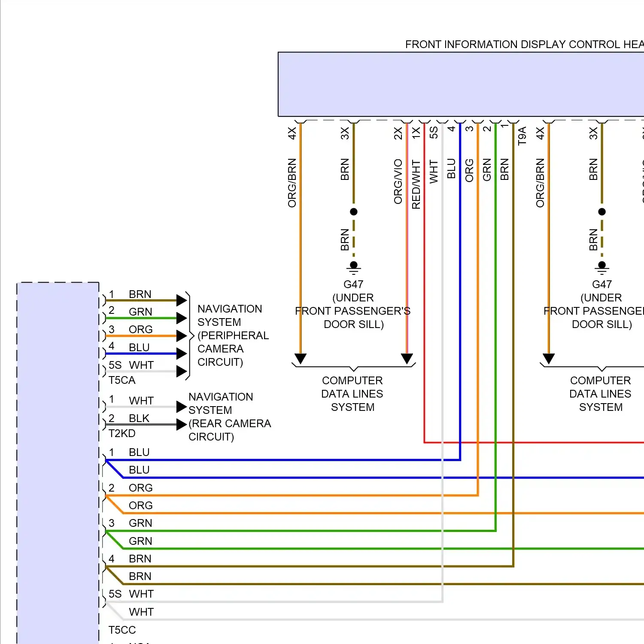Select the 1X pin label above RED/WHT
This screenshot has width=644, height=644.
416,133
